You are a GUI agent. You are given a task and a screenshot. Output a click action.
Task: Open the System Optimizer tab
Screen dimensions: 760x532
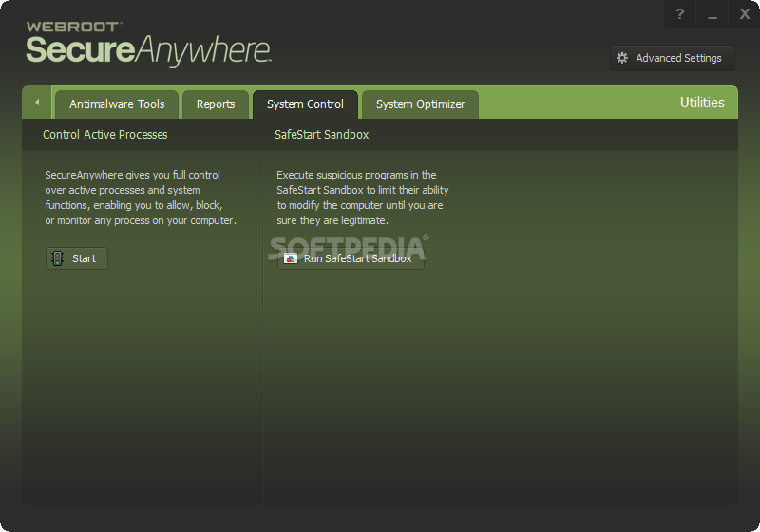(420, 104)
